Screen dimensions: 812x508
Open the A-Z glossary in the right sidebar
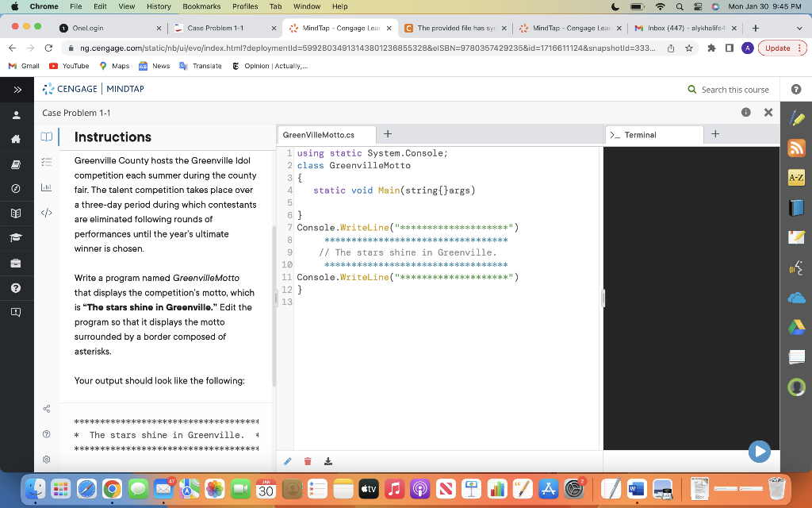[x=796, y=178]
